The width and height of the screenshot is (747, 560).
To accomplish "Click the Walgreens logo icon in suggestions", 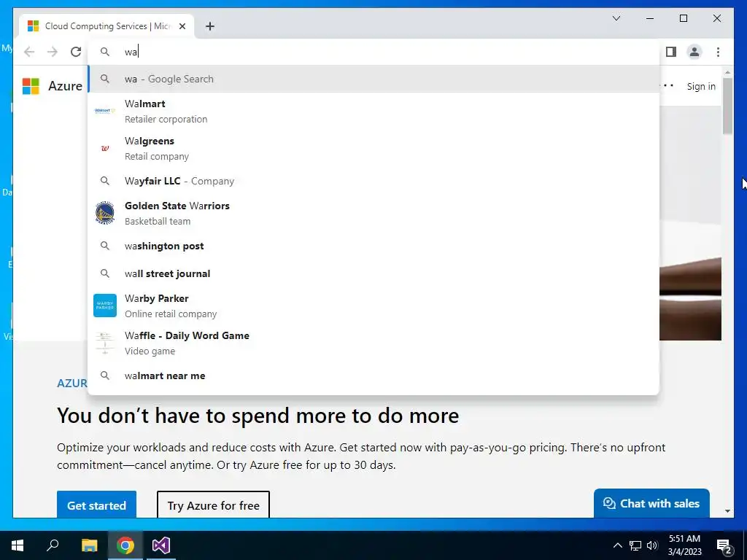I will [x=105, y=148].
